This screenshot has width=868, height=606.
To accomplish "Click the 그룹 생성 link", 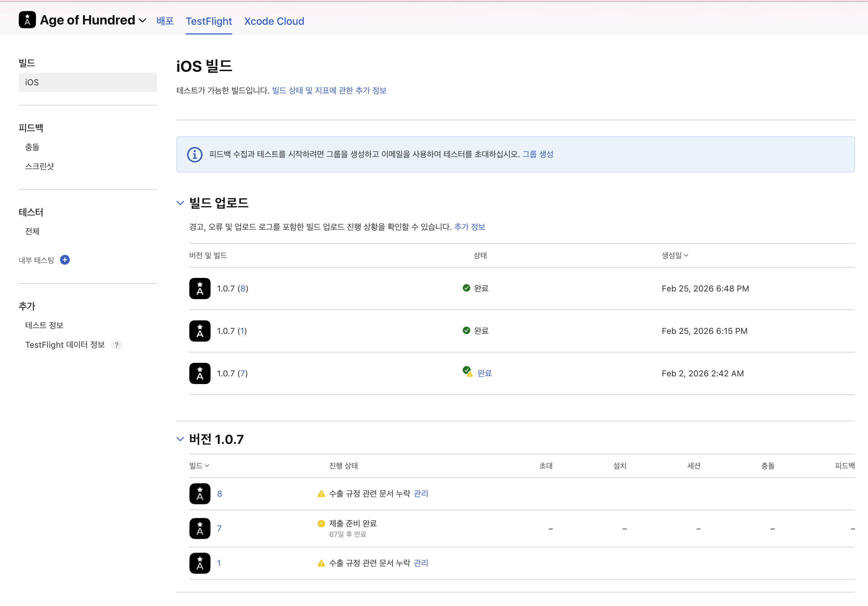I will pyautogui.click(x=537, y=154).
